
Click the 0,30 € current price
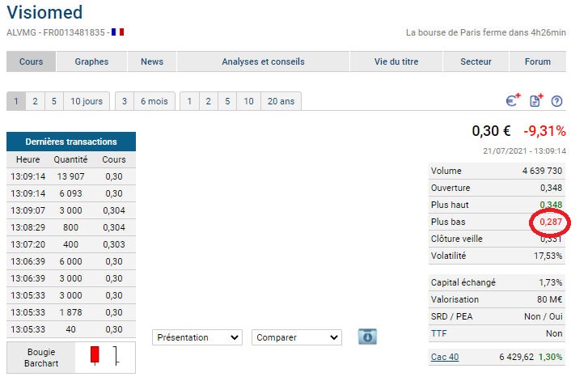(x=491, y=131)
